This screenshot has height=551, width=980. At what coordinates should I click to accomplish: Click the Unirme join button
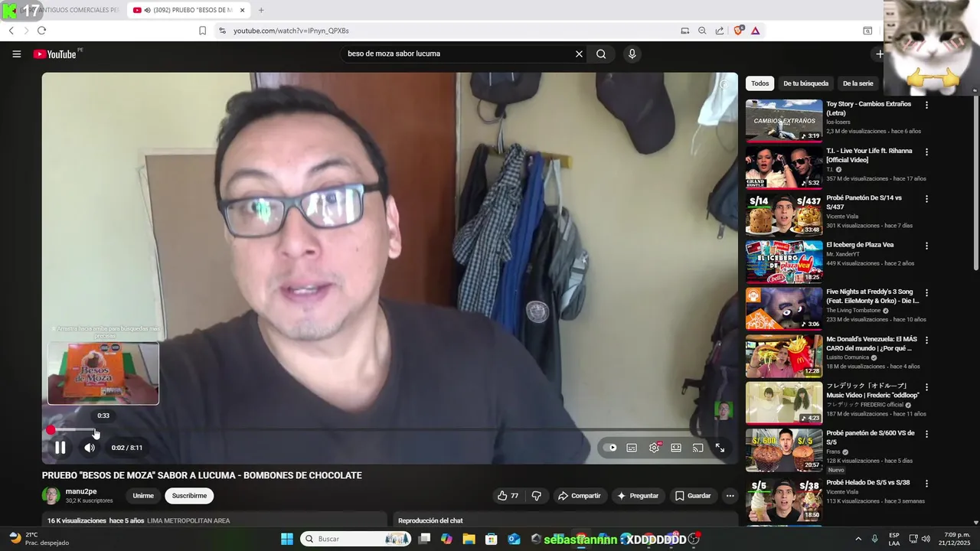(143, 496)
